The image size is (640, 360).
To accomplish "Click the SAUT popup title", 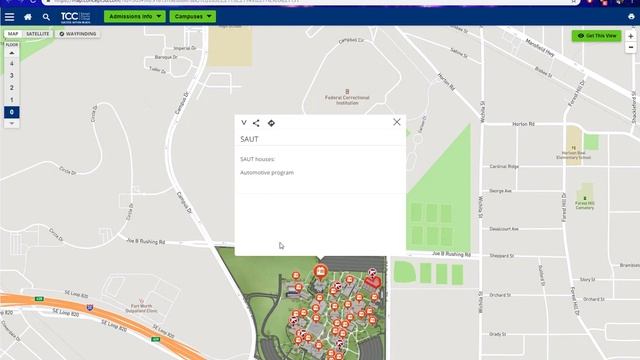I will click(249, 139).
